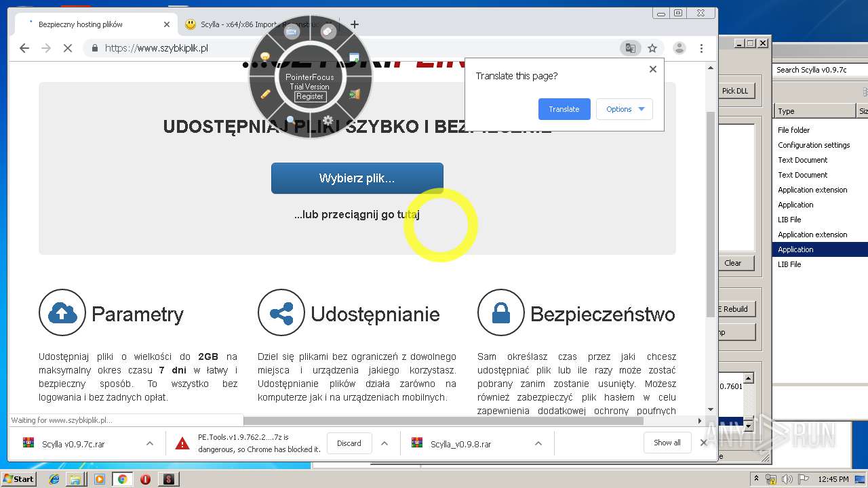
Task: Close the Translate popup
Action: click(x=652, y=69)
